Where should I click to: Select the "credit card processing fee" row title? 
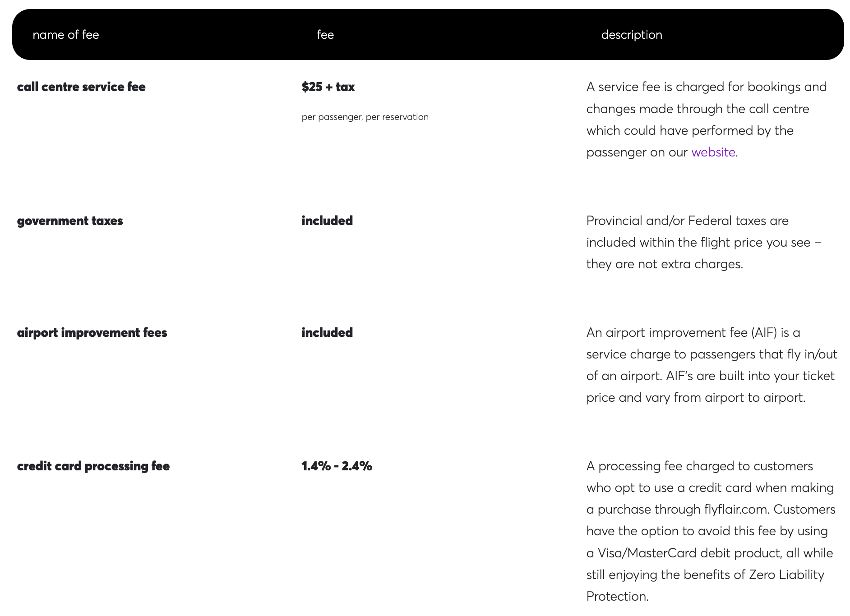(x=93, y=466)
